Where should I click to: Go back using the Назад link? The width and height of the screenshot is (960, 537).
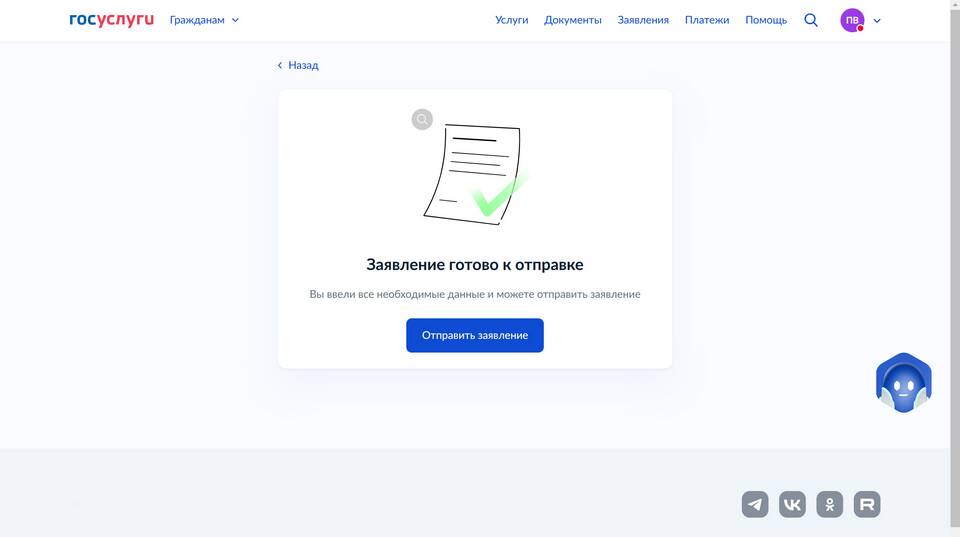(298, 65)
